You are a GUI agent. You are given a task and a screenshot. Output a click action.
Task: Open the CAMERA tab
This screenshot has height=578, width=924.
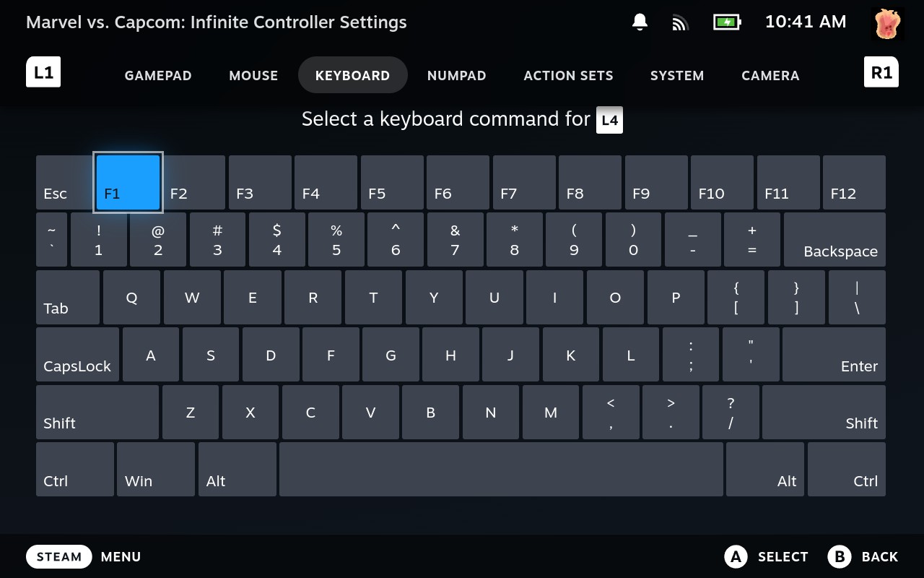(770, 75)
